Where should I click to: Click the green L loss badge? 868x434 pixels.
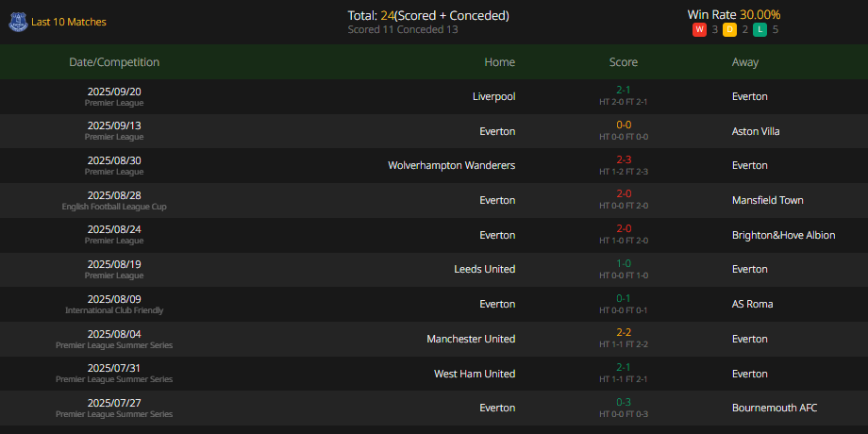760,30
